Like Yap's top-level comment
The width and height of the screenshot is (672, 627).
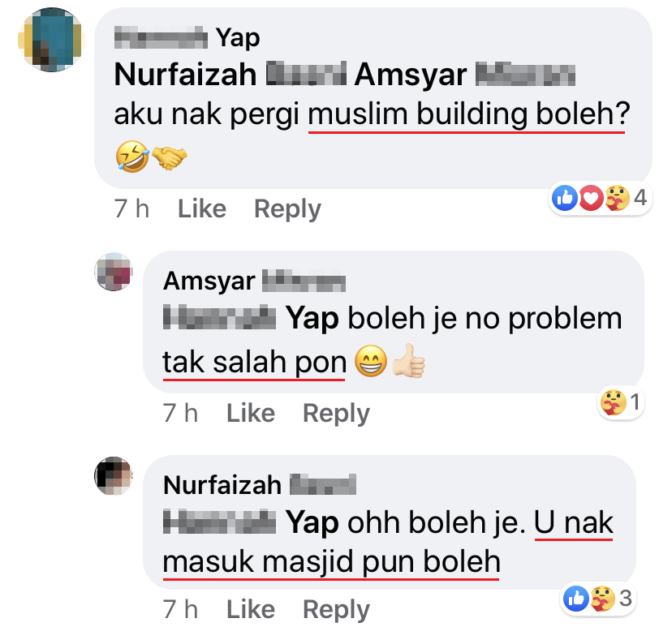(202, 208)
